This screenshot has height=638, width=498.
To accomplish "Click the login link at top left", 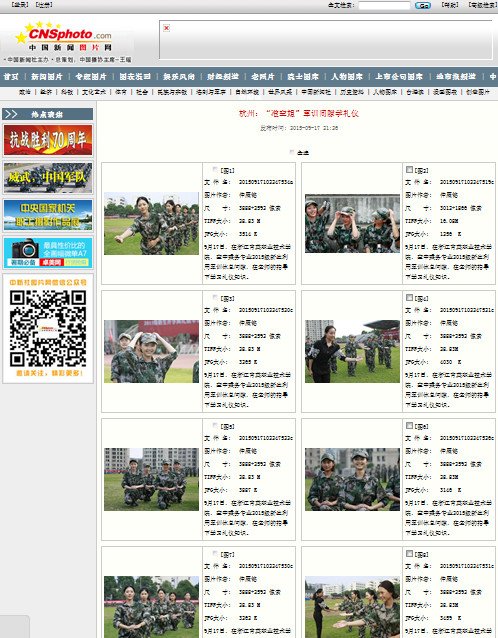I will 20,5.
